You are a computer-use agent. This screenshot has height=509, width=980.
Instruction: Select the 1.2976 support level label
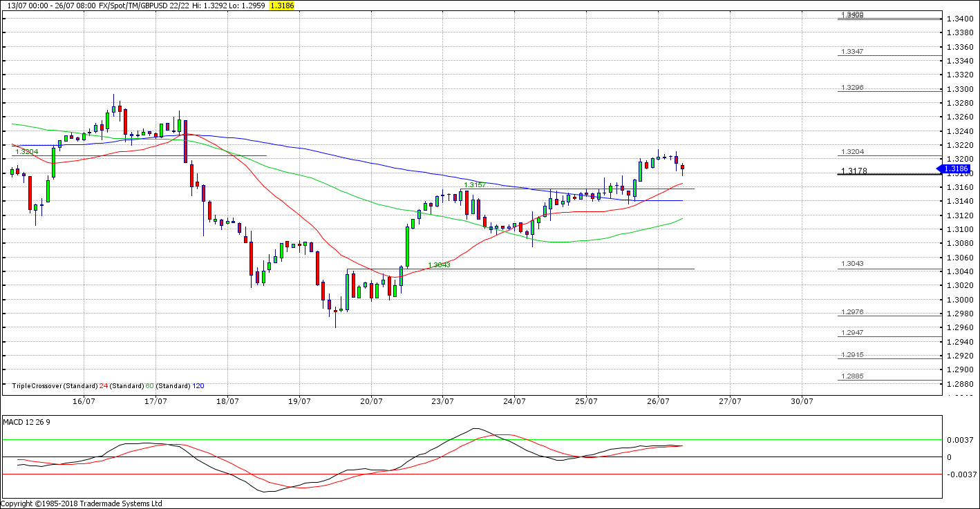(x=854, y=311)
